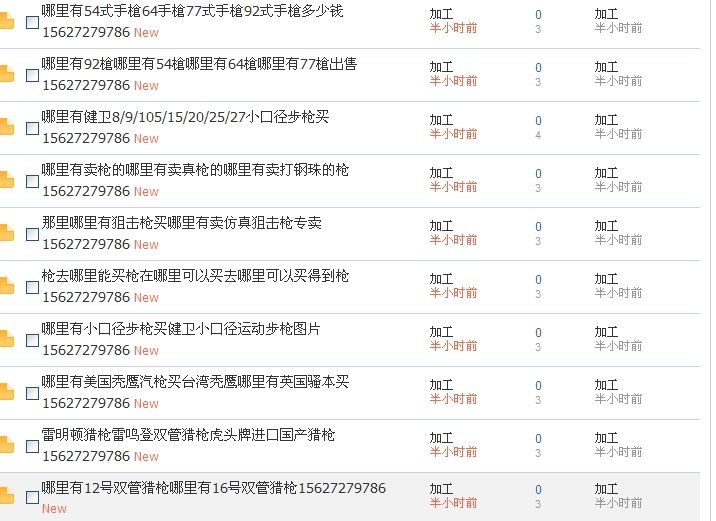Image resolution: width=716 pixels, height=521 pixels.
Task: Click 'New' badge of '12号双管猎枪' thread
Action: (54, 509)
